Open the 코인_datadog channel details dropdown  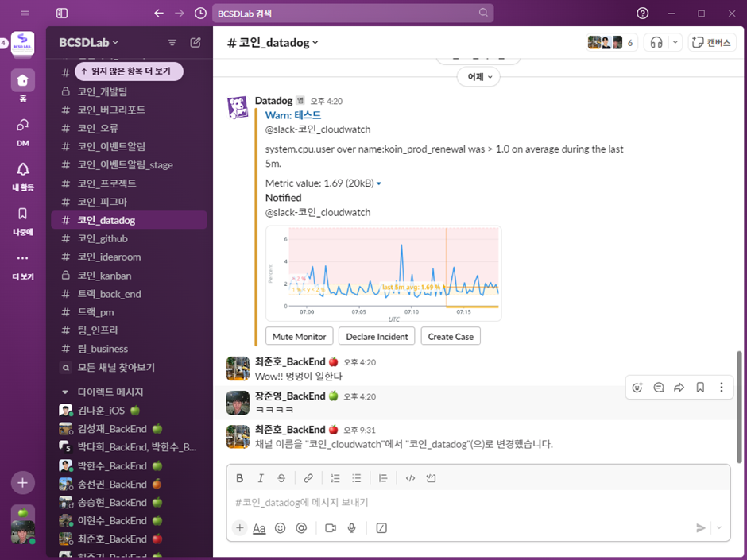tap(272, 42)
